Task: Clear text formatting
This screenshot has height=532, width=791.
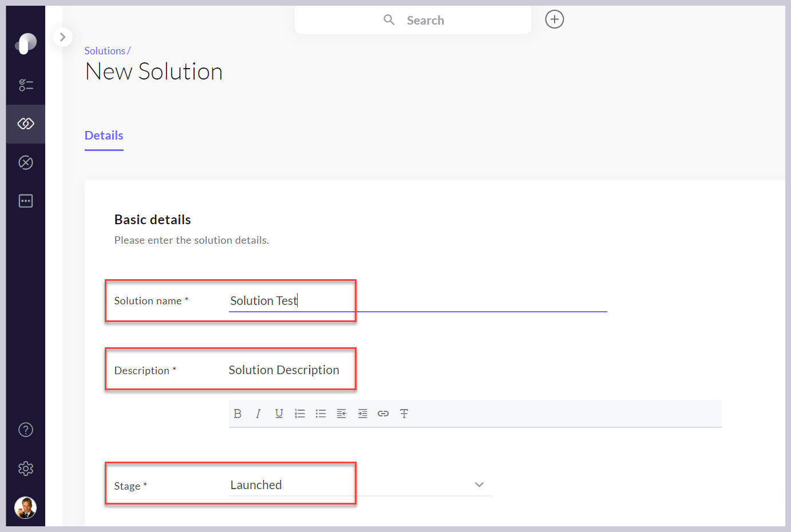Action: point(404,414)
